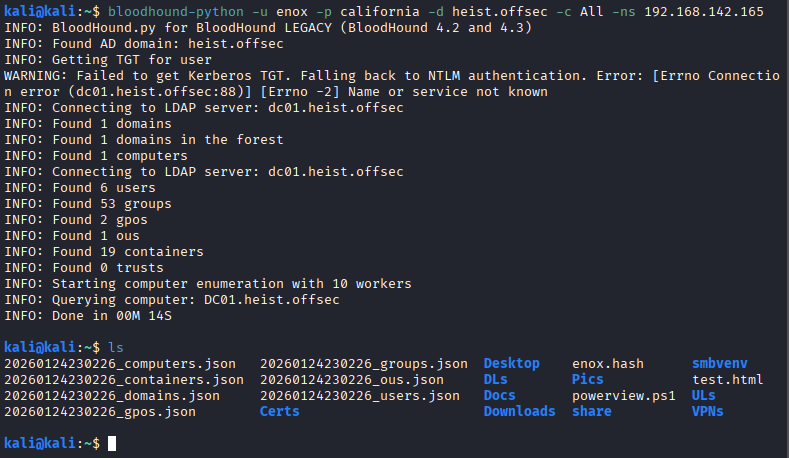The height and width of the screenshot is (458, 789).
Task: Click the Desktop directory in the ls output
Action: pyautogui.click(x=511, y=364)
